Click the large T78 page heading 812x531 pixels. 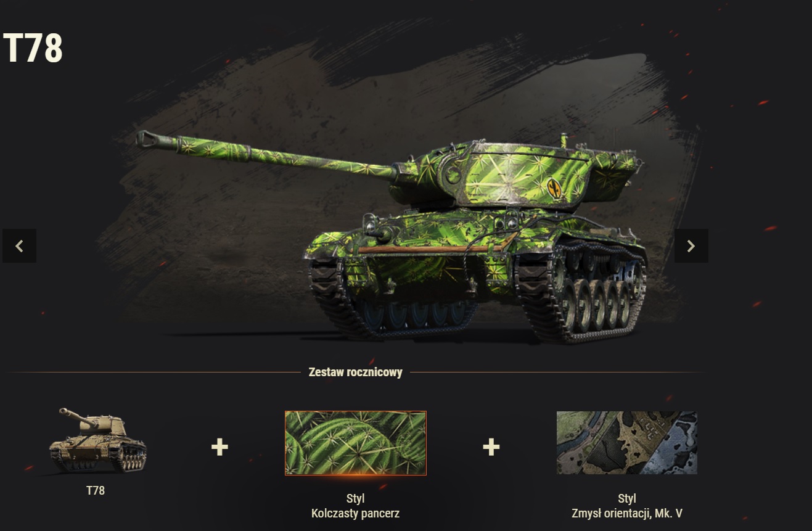[x=33, y=49]
